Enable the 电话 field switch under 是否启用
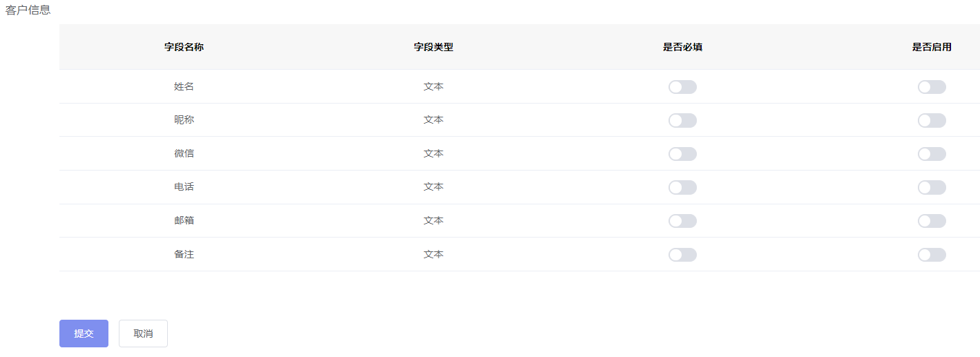The height and width of the screenshot is (357, 980). pyautogui.click(x=932, y=187)
